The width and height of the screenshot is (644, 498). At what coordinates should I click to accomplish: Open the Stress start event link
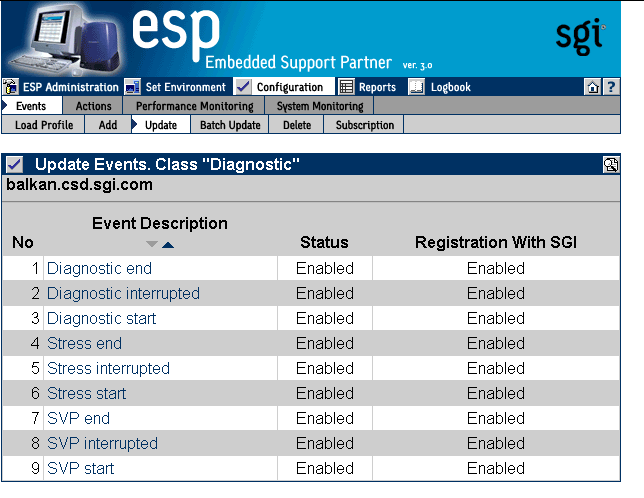coord(86,394)
